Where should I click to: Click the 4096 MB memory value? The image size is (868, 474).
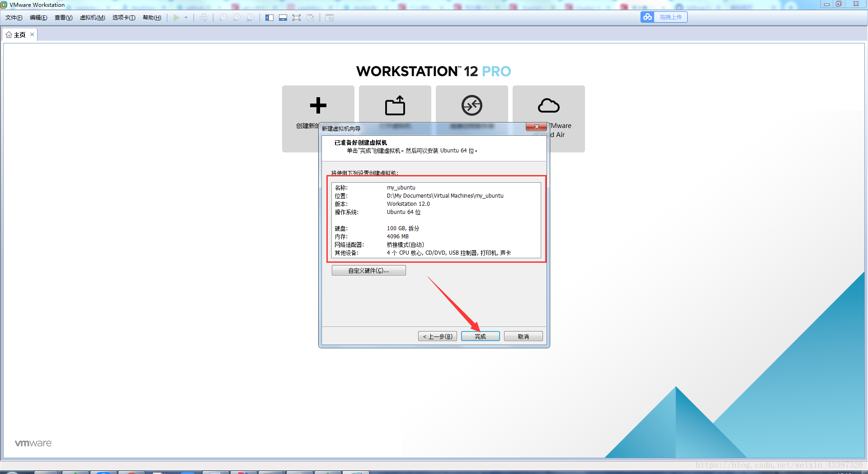397,237
